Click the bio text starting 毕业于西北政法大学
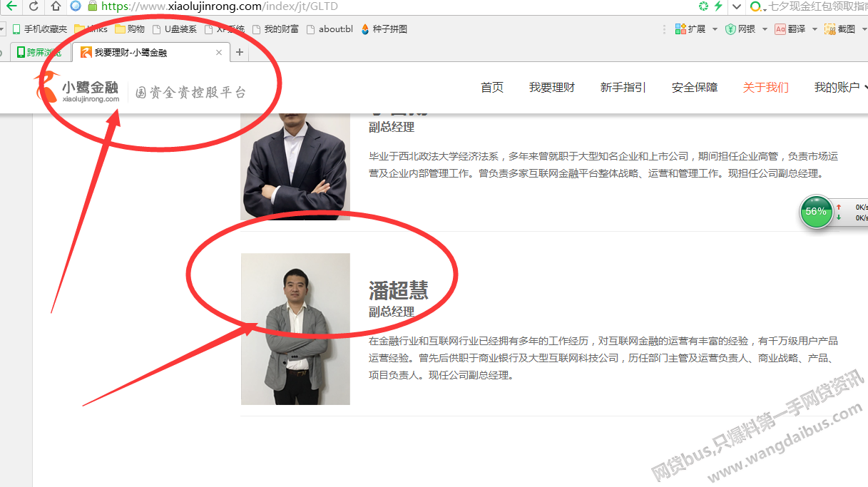This screenshot has height=487, width=868. pyautogui.click(x=603, y=165)
